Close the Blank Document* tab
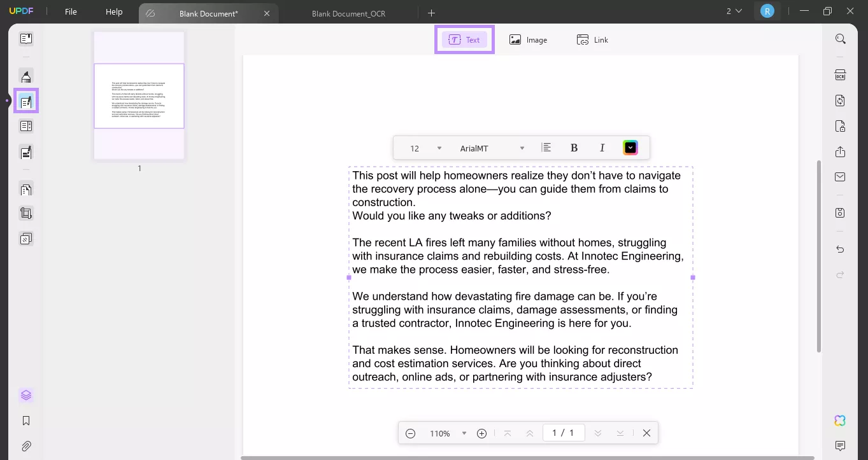This screenshot has width=868, height=460. 267,13
